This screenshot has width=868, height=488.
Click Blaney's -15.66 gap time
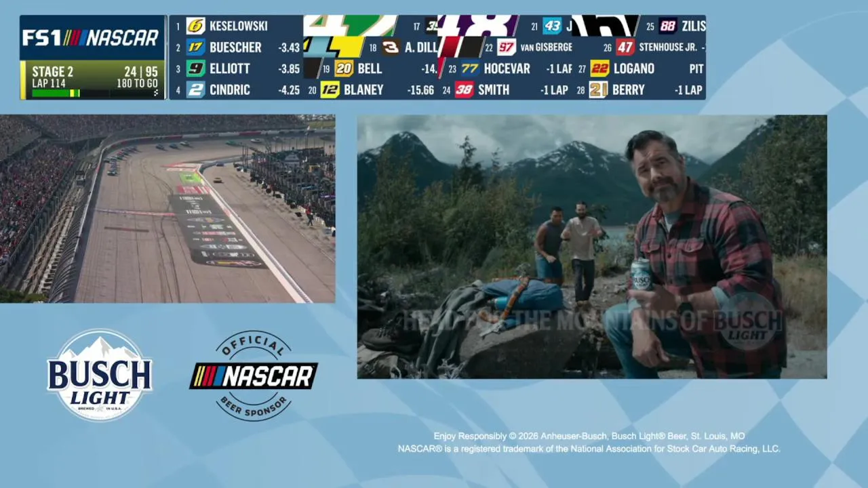point(420,89)
